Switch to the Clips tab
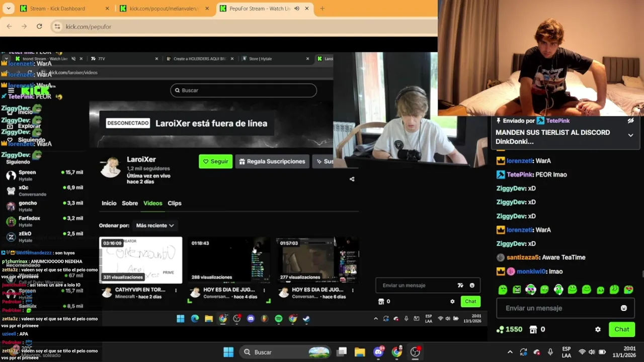This screenshot has width=644, height=362. (175, 203)
